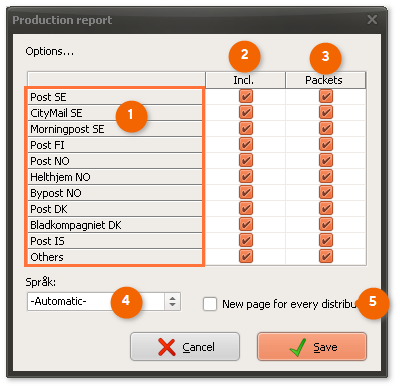Toggle Packets checkbox for CityMail SE
Viewport: 400px width, 388px height.
pyautogui.click(x=326, y=113)
